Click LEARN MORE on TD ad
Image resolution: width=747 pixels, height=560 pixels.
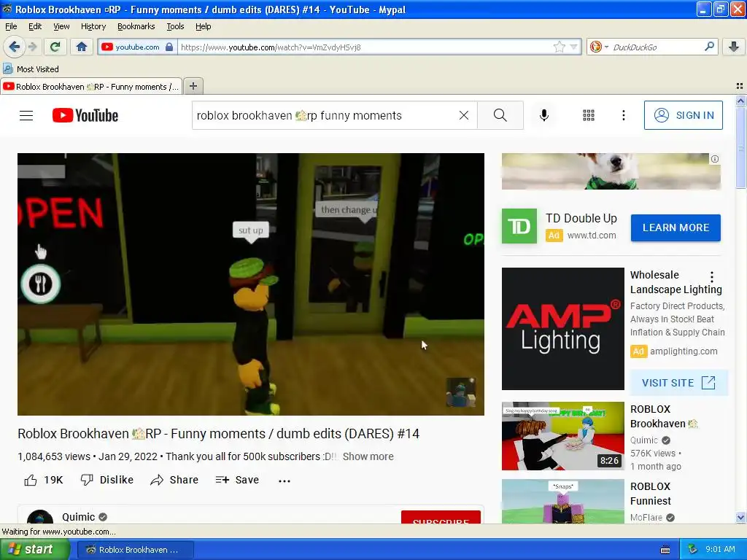tap(676, 227)
